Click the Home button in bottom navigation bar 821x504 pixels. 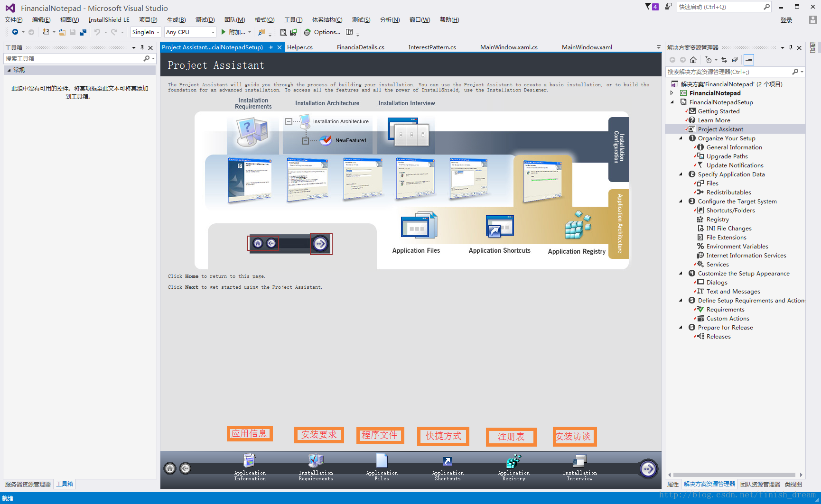170,468
